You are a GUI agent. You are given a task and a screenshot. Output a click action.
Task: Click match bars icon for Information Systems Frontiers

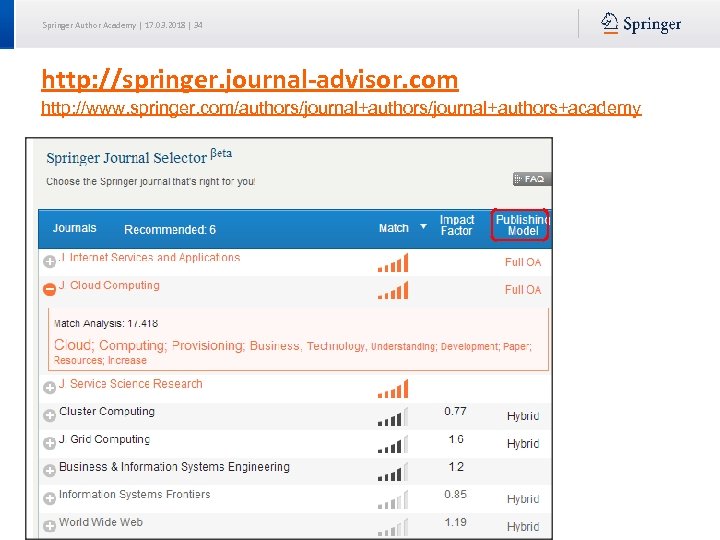click(393, 500)
